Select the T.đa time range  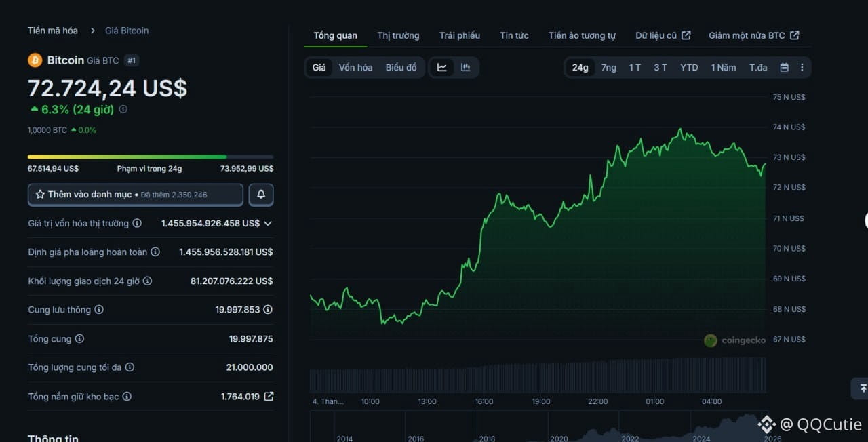tap(758, 67)
